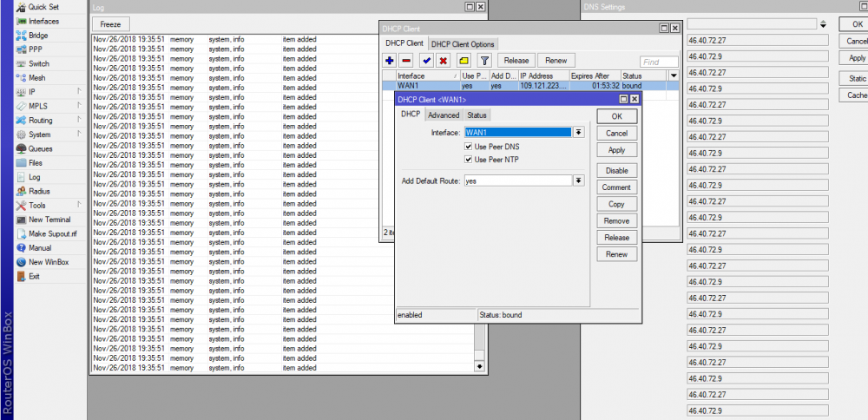Click the Freeze button in Log
This screenshot has width=868, height=420.
[x=110, y=23]
